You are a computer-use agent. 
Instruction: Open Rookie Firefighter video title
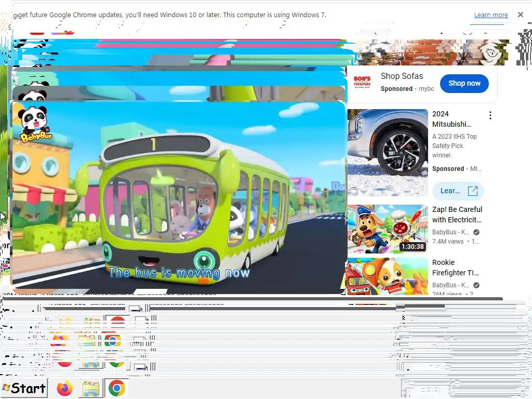coord(455,268)
